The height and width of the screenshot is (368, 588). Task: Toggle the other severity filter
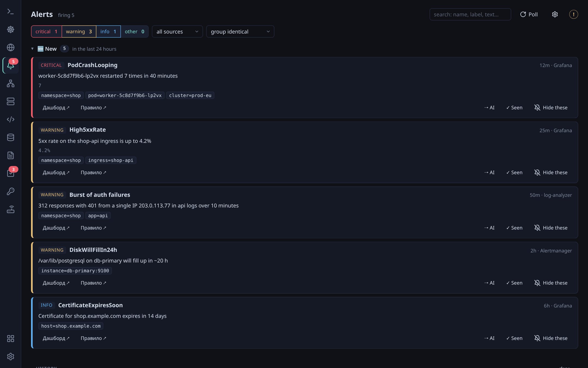point(134,32)
